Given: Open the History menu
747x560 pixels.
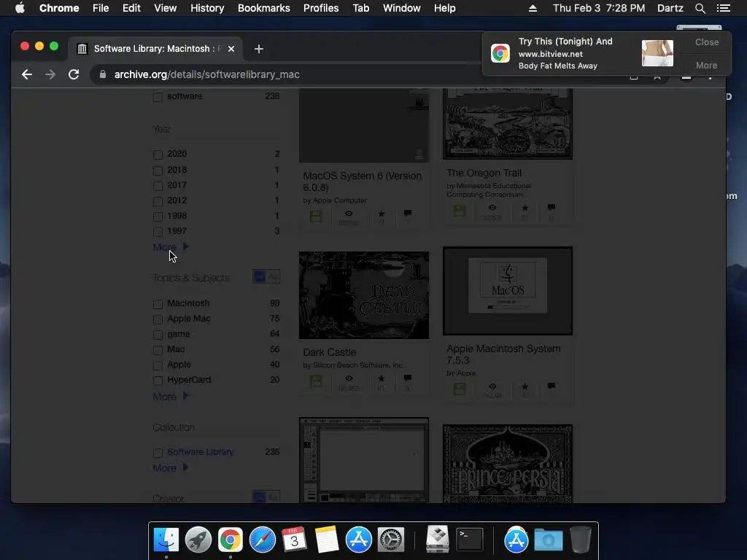Looking at the screenshot, I should (207, 8).
